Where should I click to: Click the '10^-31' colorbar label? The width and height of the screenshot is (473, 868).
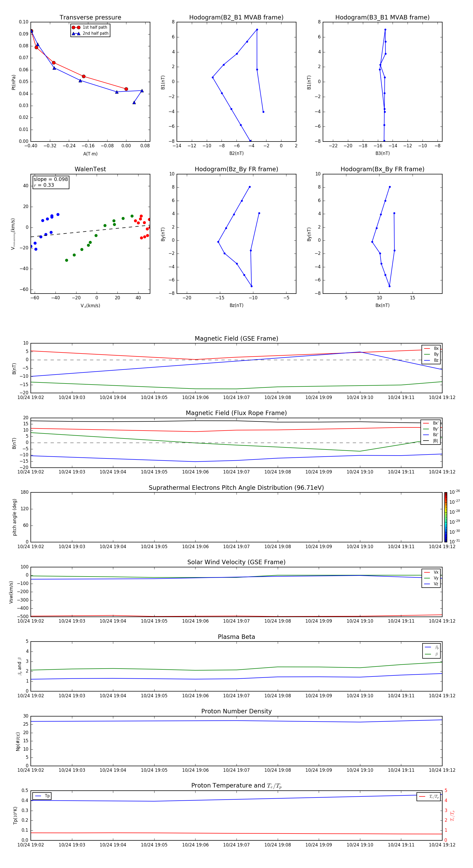[x=455, y=542]
